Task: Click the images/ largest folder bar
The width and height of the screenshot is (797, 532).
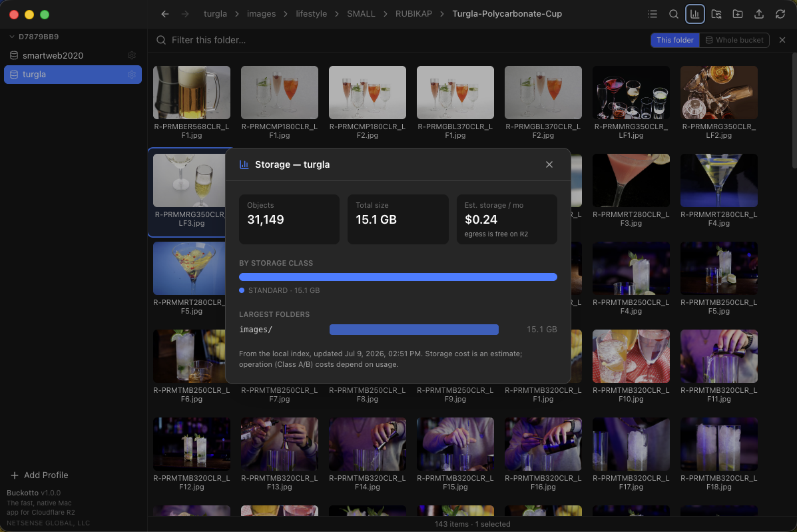Action: [x=413, y=330]
